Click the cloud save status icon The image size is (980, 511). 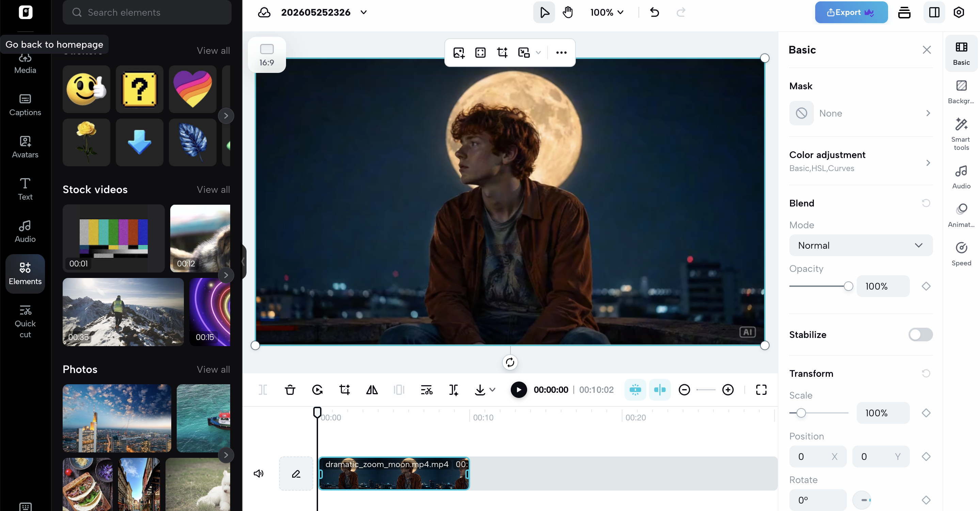point(264,12)
